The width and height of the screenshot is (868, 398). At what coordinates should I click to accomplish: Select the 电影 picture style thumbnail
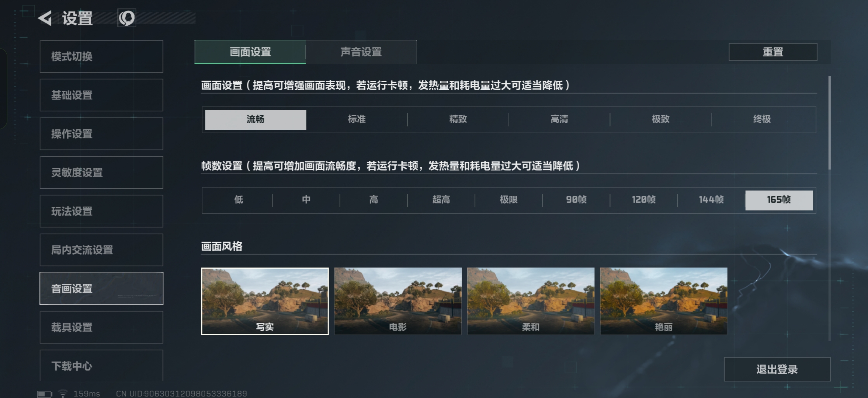(398, 301)
